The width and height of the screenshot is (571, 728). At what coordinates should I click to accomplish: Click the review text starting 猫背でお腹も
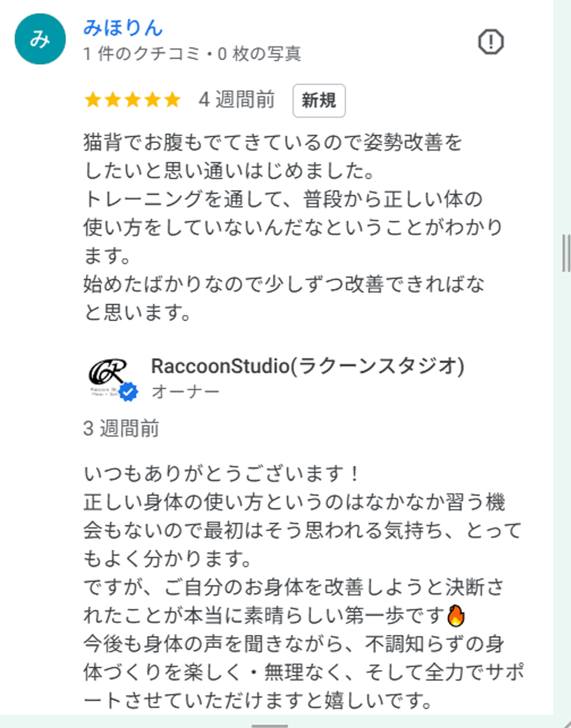click(x=293, y=228)
